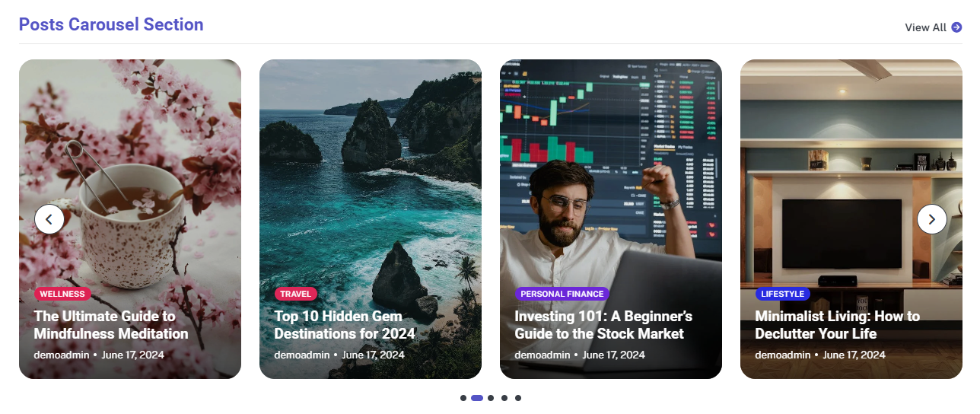Open the Wellness category tag
Image resolution: width=980 pixels, height=414 pixels.
[x=62, y=294]
